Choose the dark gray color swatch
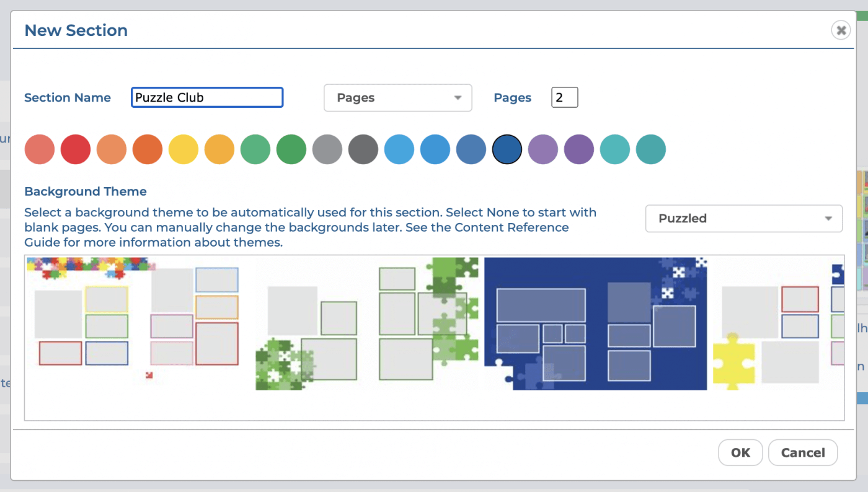 point(363,149)
